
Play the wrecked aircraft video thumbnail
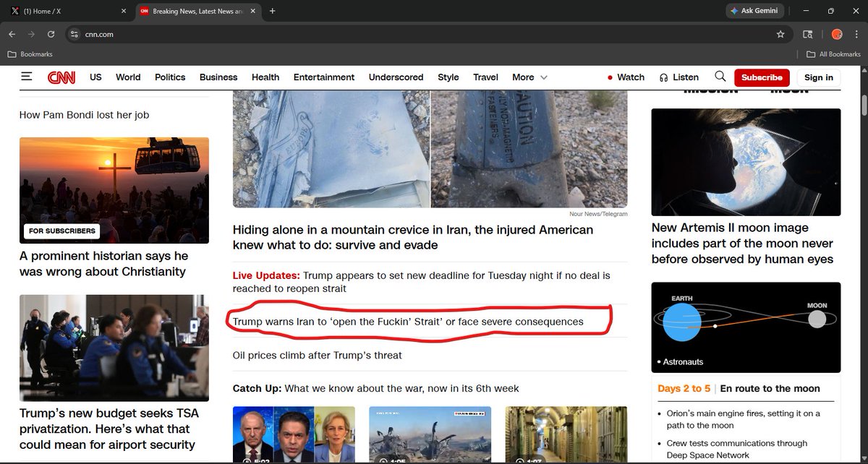click(x=430, y=434)
